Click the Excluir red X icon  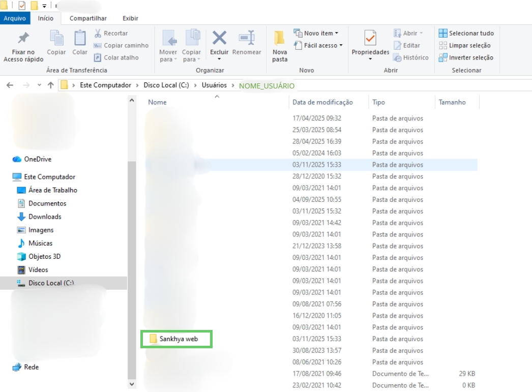point(219,38)
